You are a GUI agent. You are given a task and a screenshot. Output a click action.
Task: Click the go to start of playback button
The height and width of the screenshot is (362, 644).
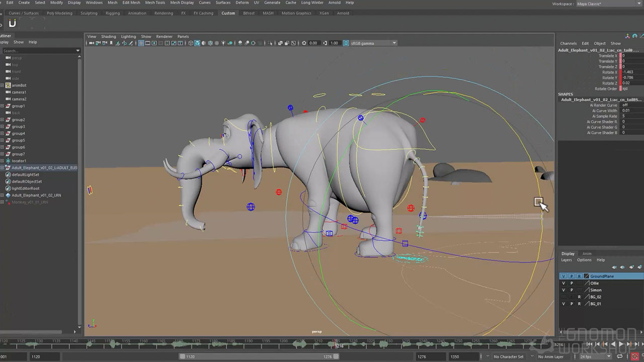(x=589, y=344)
